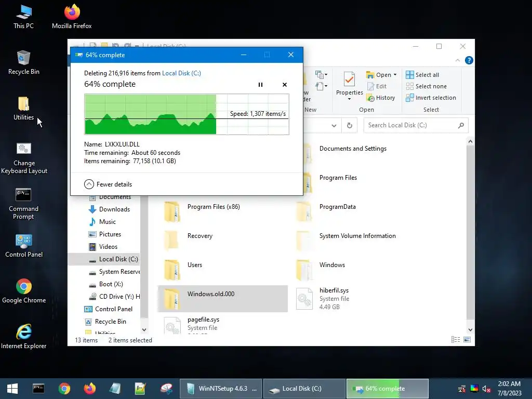The width and height of the screenshot is (532, 399).
Task: Switch to Local Disk (C:) taskbar button
Action: 304,389
